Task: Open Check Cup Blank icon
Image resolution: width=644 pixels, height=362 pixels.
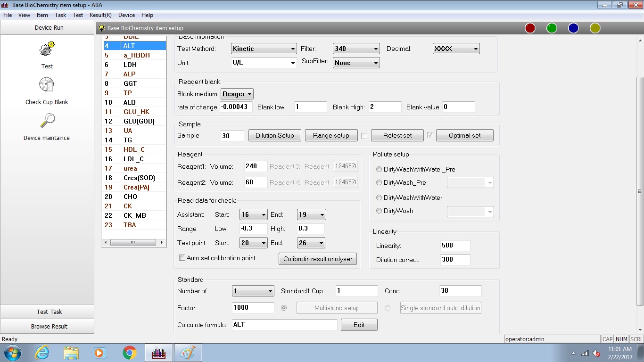Action: click(47, 85)
